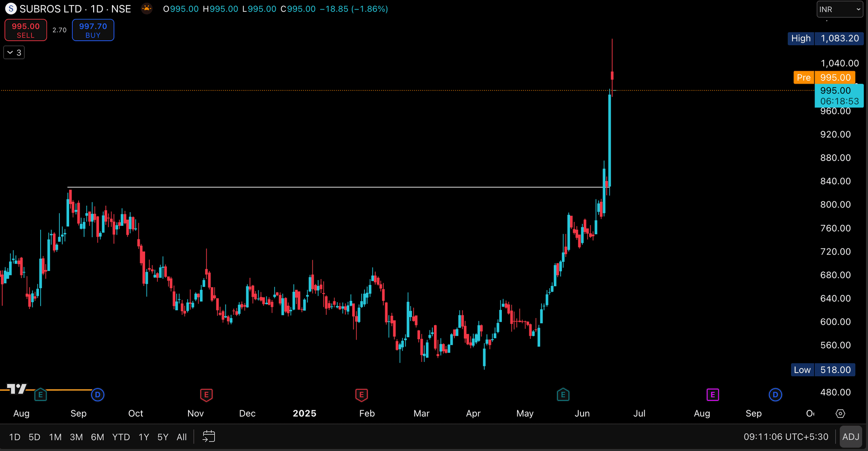The width and height of the screenshot is (868, 451).
Task: Click the 995.00 SELL button
Action: (x=26, y=30)
